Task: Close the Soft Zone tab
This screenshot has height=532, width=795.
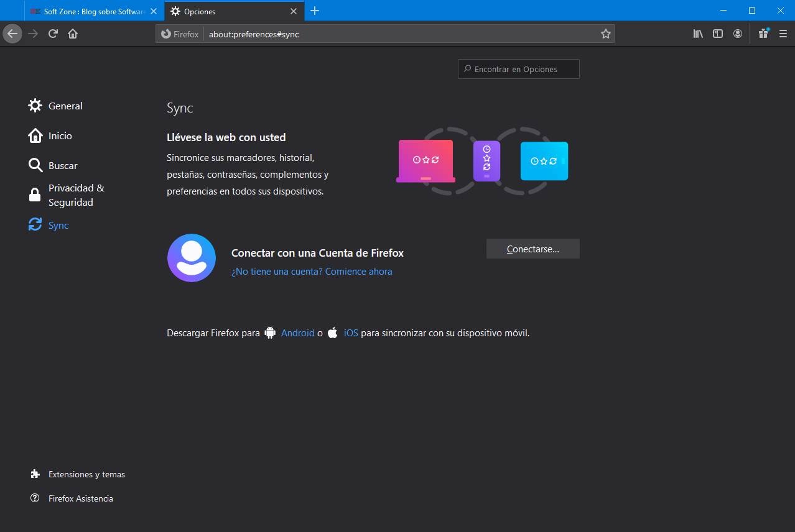Action: coord(154,11)
